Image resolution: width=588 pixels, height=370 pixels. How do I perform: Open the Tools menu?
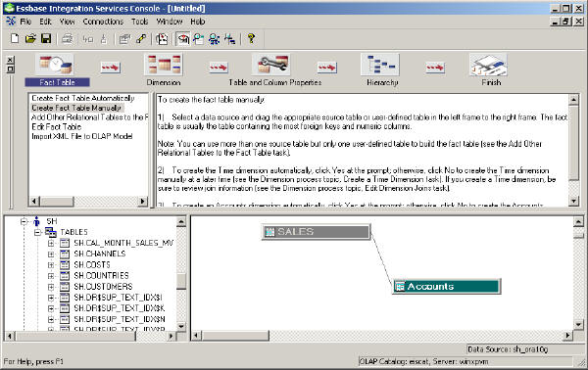coord(139,22)
